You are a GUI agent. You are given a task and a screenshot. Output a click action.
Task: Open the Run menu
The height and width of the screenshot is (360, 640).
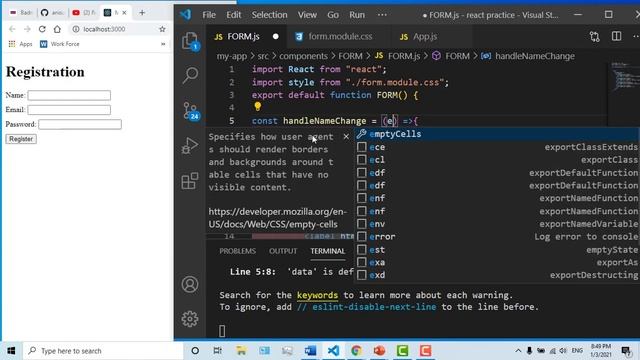357,15
